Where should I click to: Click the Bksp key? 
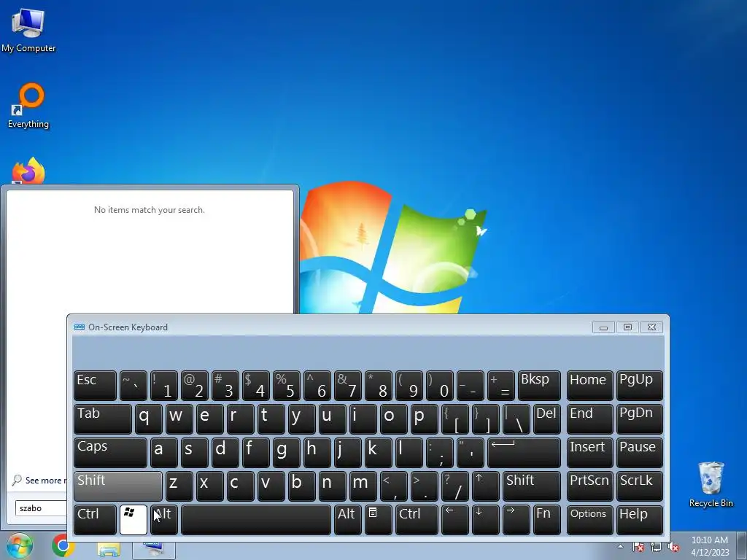(x=539, y=385)
